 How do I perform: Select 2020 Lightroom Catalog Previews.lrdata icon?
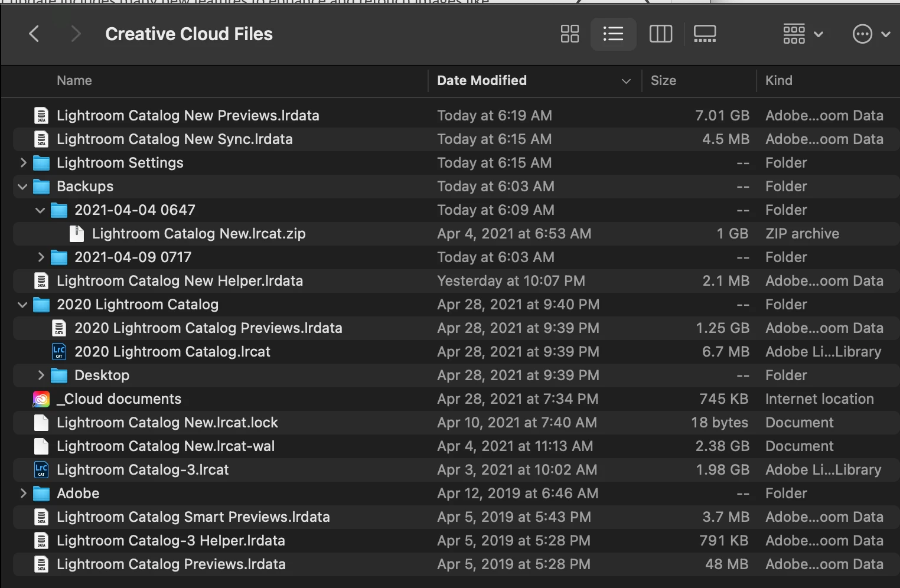[x=59, y=328]
